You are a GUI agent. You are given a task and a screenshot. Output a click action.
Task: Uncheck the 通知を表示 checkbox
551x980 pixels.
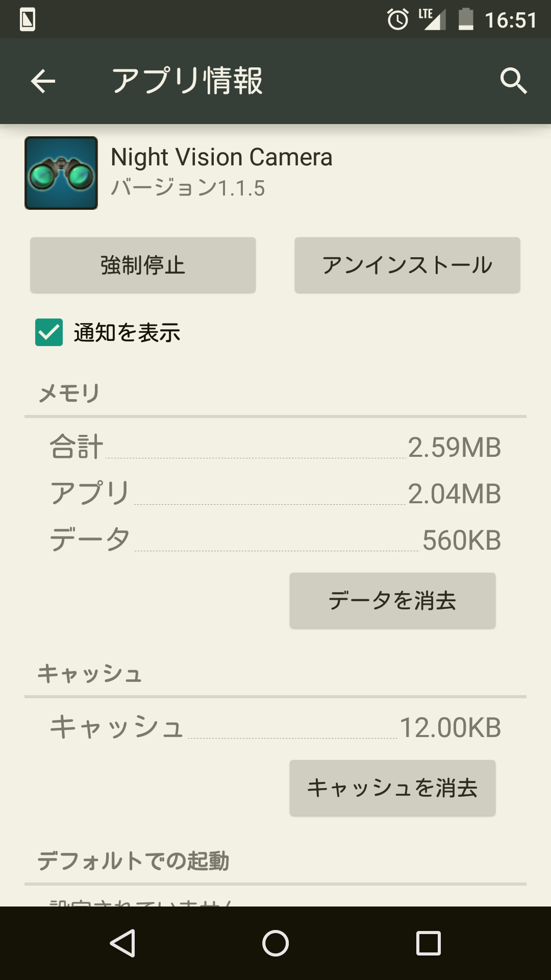[49, 332]
